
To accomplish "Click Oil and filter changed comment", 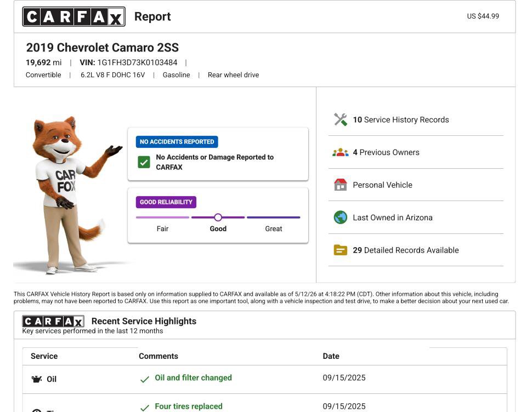I will [194, 378].
